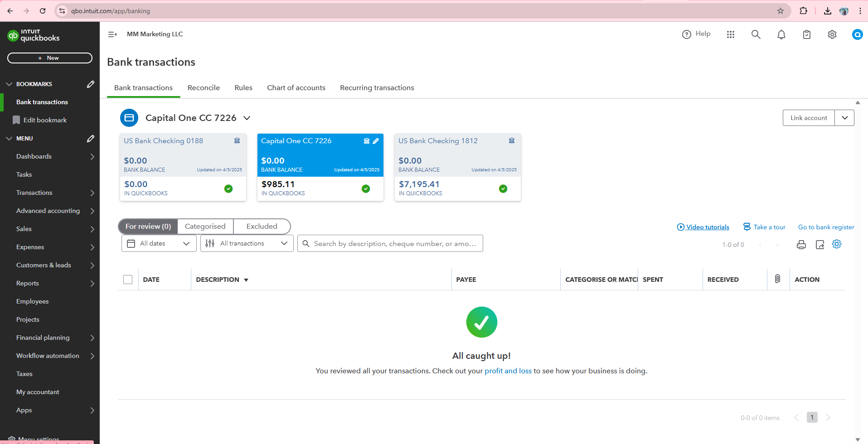Screen dimensions: 868x444
Task: Open the Chart of accounts tab
Action: pos(296,88)
